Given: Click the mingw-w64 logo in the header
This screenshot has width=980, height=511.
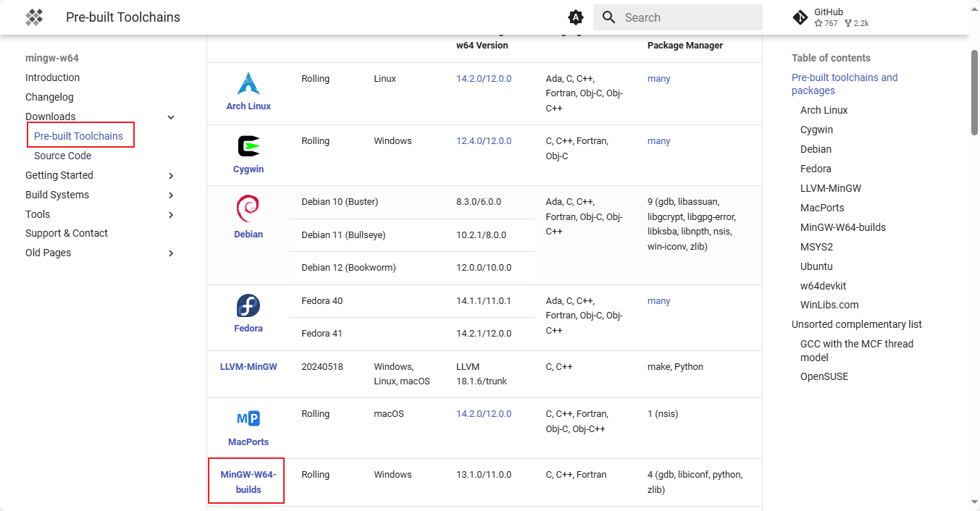Looking at the screenshot, I should [34, 17].
